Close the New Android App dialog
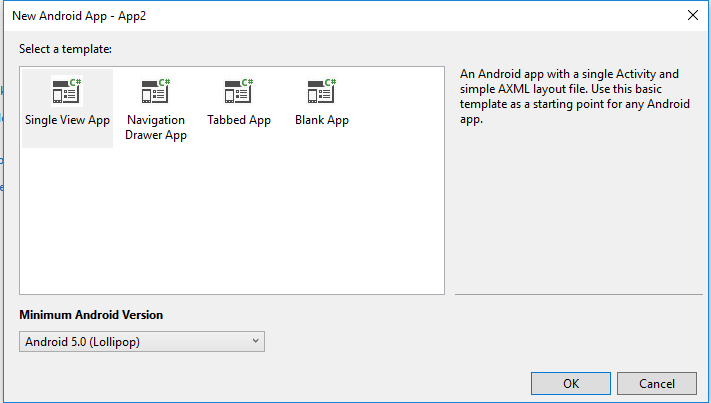This screenshot has width=711, height=403. pyautogui.click(x=692, y=15)
